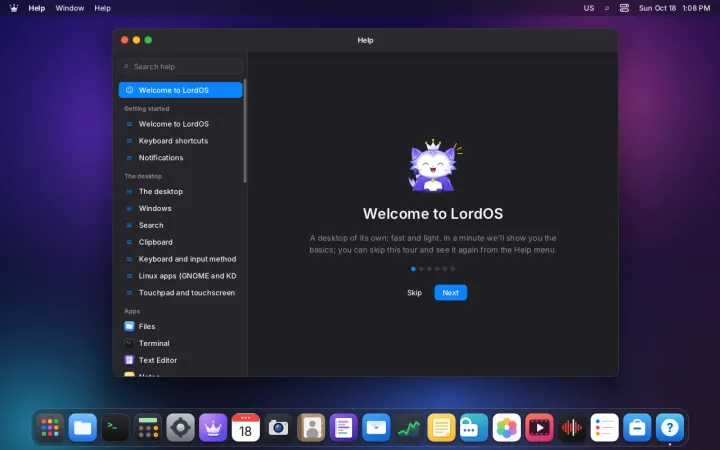Open the yellow Notes dock icon
Screen dimensions: 720x450
pyautogui.click(x=441, y=428)
